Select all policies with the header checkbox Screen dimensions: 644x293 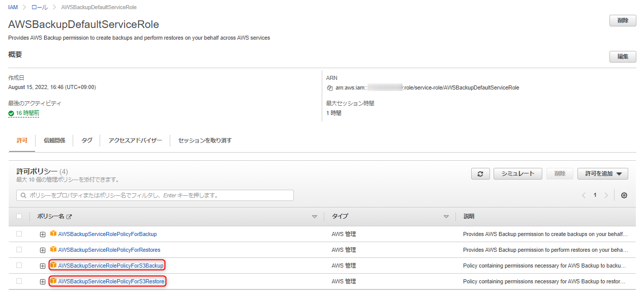[x=19, y=216]
